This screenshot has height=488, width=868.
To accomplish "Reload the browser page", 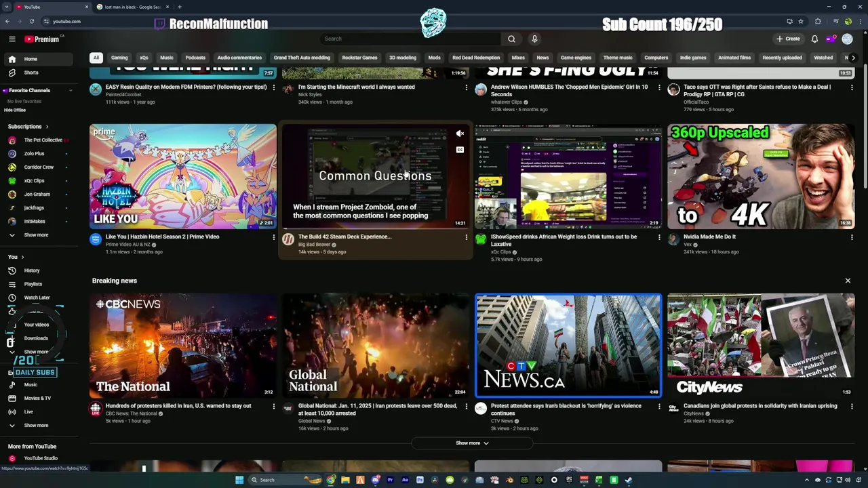I will [x=31, y=21].
